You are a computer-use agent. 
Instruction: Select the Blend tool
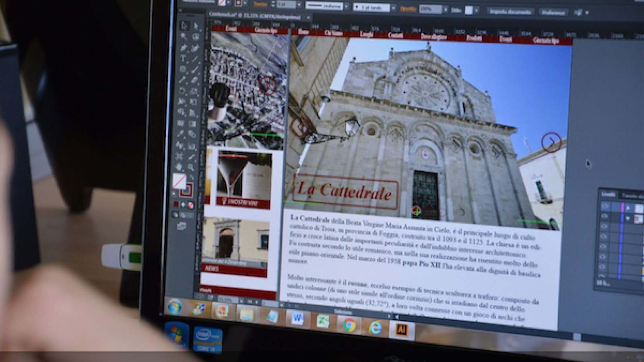click(x=193, y=134)
